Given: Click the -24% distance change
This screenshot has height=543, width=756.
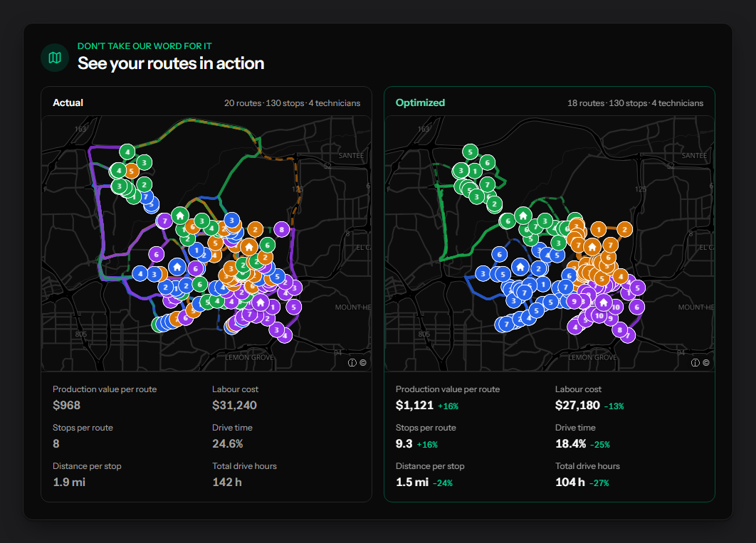Looking at the screenshot, I should 443,483.
